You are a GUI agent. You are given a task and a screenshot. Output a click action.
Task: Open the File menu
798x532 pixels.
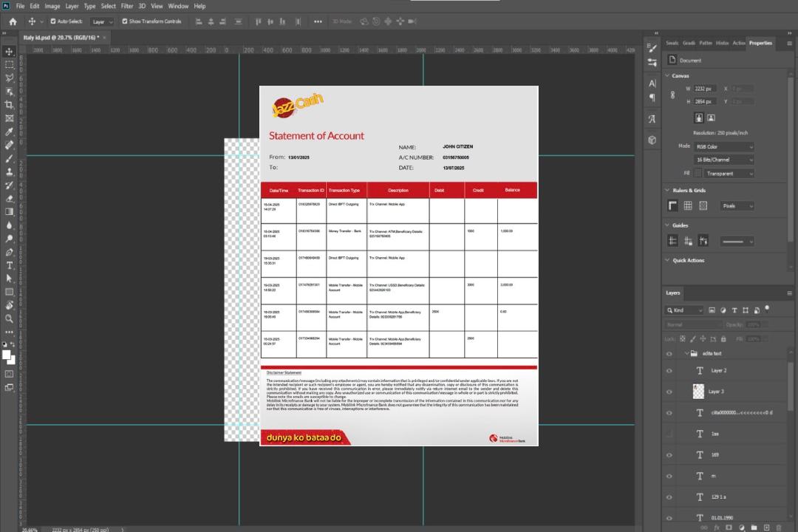(21, 6)
